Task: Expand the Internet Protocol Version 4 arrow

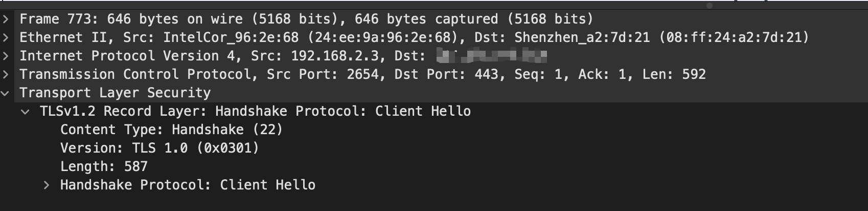Action: [5, 56]
